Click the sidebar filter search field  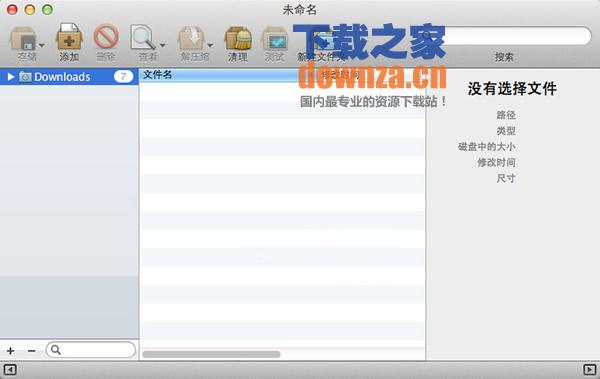(x=91, y=350)
